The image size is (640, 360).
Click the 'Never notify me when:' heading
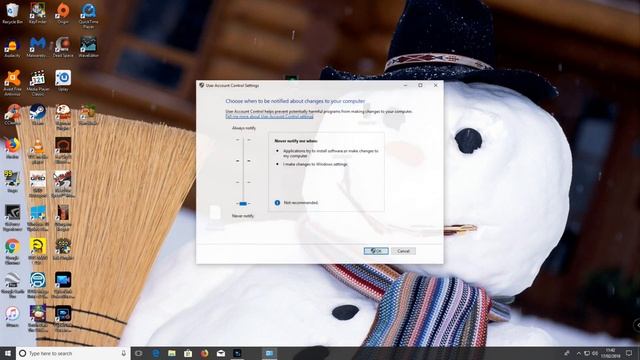[x=296, y=141]
